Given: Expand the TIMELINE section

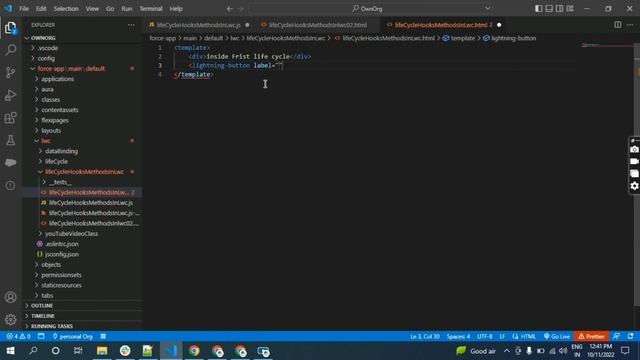Looking at the screenshot, I should [x=82, y=316].
